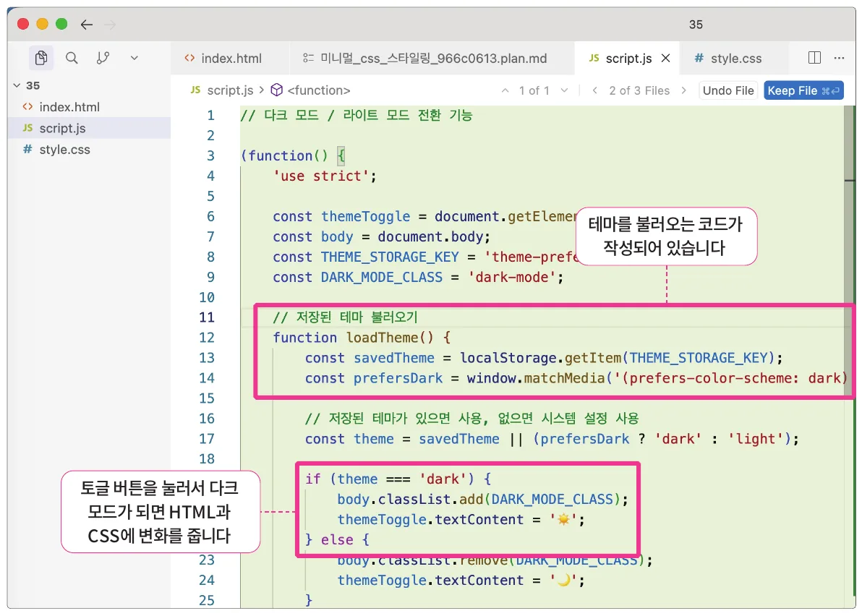862x616 pixels.
Task: Go to next change with down chevron
Action: (564, 90)
